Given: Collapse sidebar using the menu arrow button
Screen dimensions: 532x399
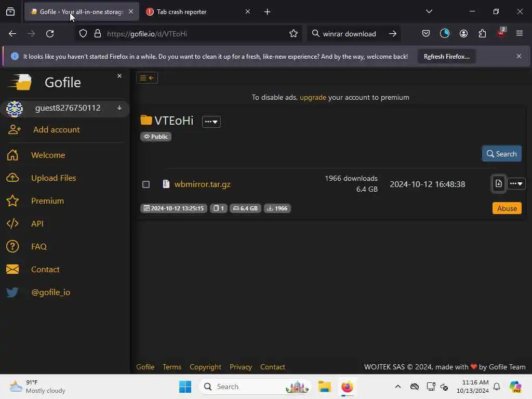Looking at the screenshot, I should 147,78.
